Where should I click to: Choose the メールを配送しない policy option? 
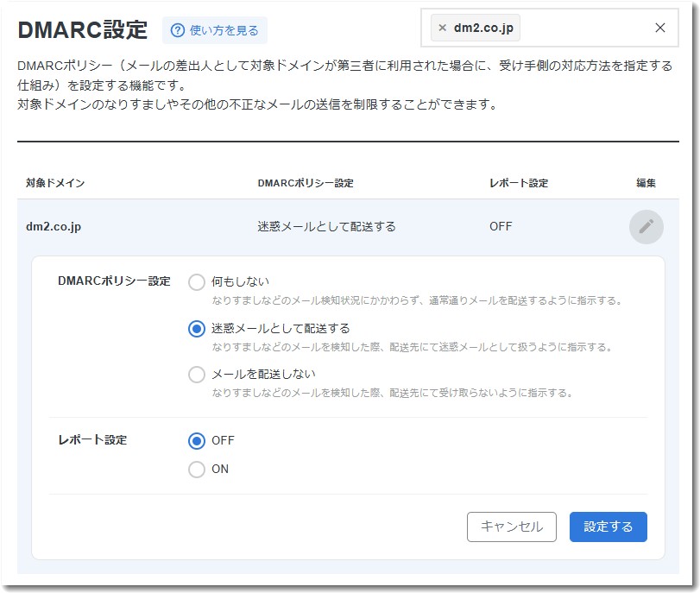pos(198,375)
